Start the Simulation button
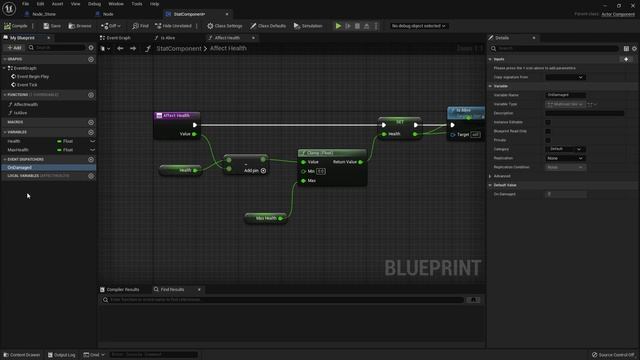This screenshot has height=360, width=640. tap(308, 26)
